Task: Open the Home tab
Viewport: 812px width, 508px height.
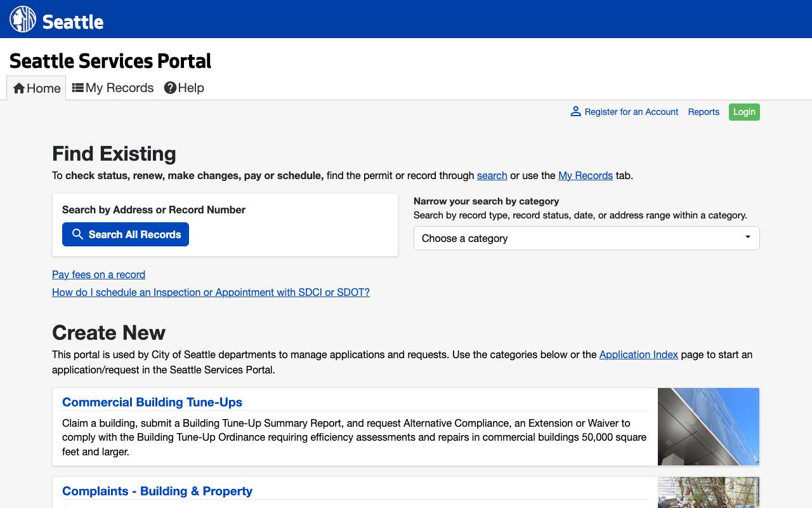Action: pos(36,88)
